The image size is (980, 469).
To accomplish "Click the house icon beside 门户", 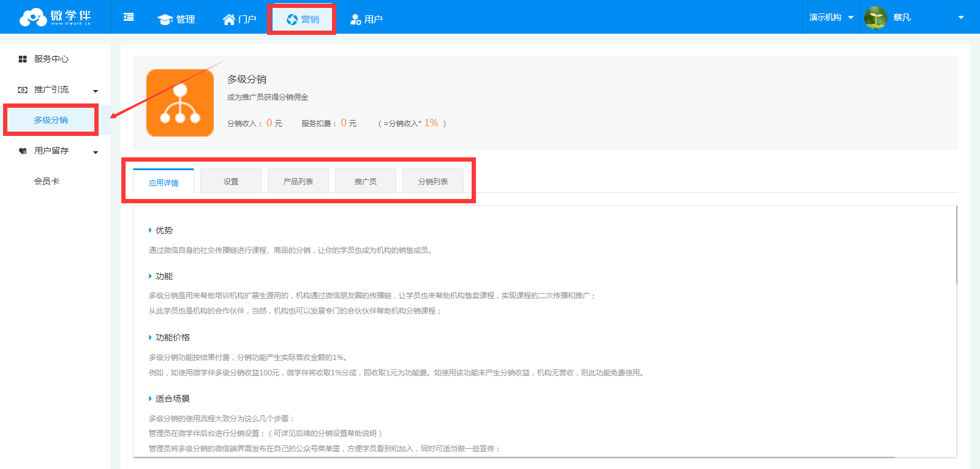I will pyautogui.click(x=229, y=20).
